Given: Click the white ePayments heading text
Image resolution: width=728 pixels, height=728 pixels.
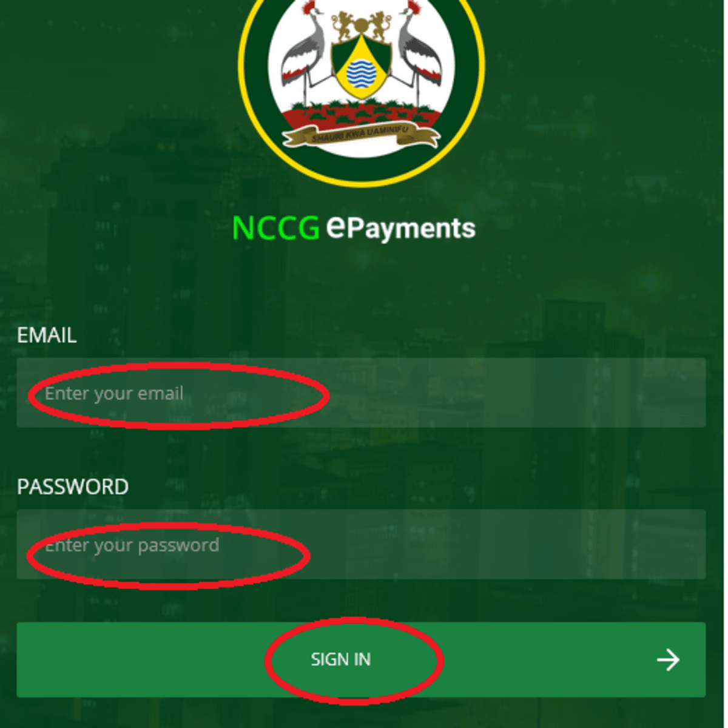Looking at the screenshot, I should 400,229.
